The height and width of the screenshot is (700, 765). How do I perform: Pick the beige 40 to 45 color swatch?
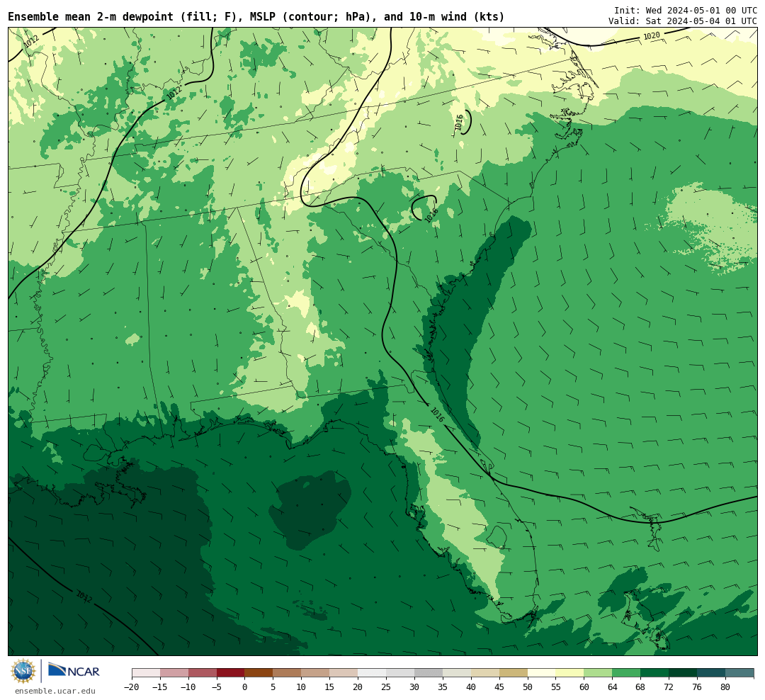pos(485,673)
